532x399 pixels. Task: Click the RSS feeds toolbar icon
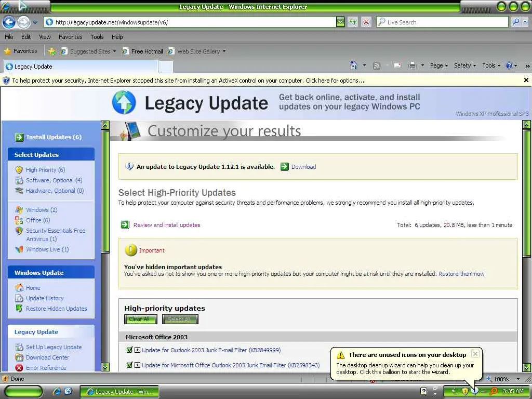pyautogui.click(x=376, y=66)
